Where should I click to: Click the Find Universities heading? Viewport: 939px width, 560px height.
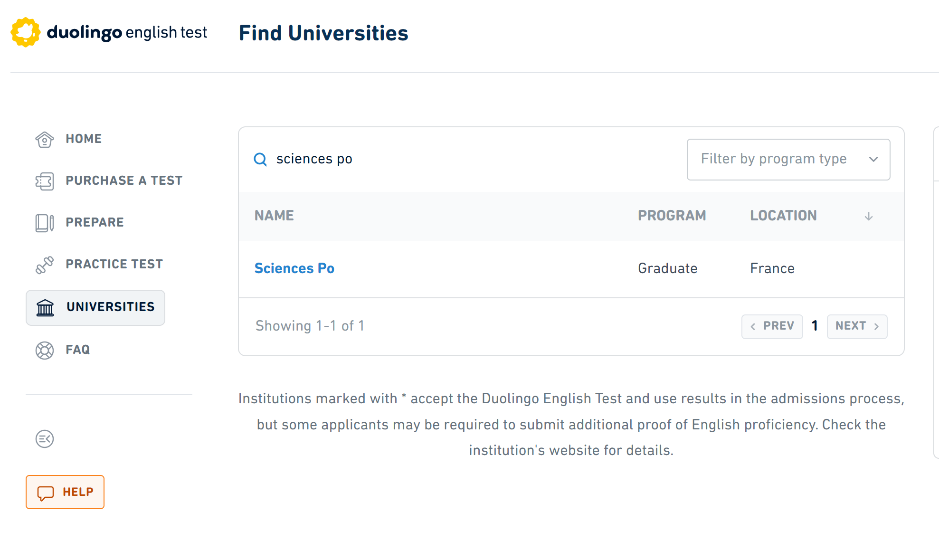coord(323,33)
